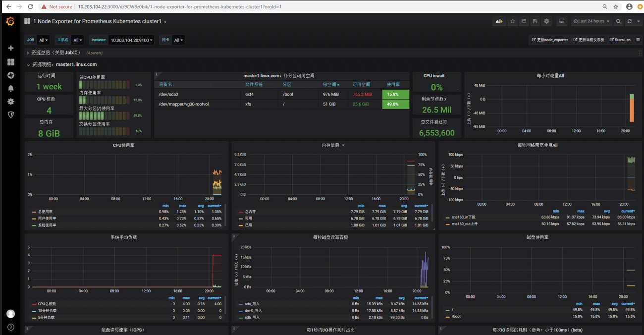Open the Help question mark icon
The image size is (644, 335).
[x=10, y=327]
